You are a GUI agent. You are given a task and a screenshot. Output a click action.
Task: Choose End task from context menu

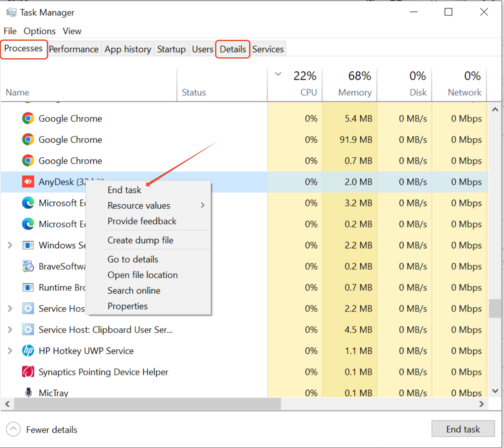coord(124,190)
